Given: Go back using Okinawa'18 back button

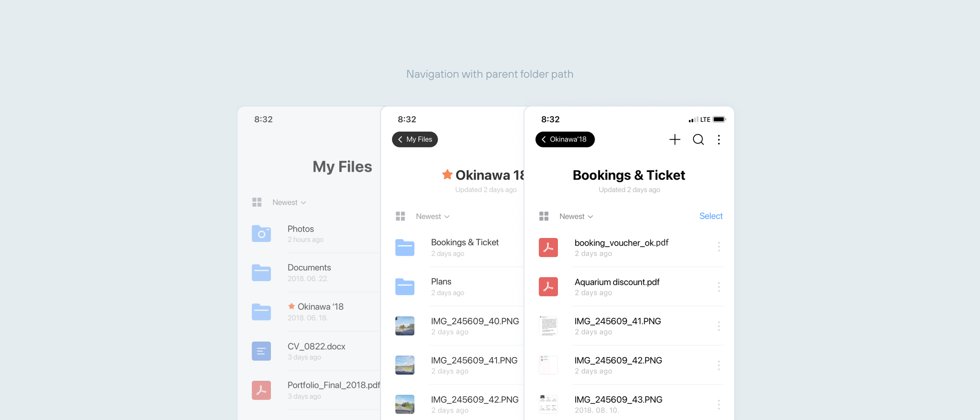Looking at the screenshot, I should [565, 140].
